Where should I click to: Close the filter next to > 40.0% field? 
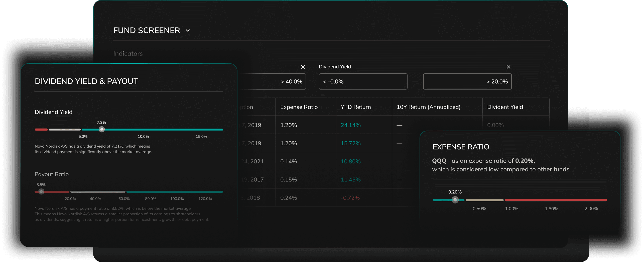point(303,67)
